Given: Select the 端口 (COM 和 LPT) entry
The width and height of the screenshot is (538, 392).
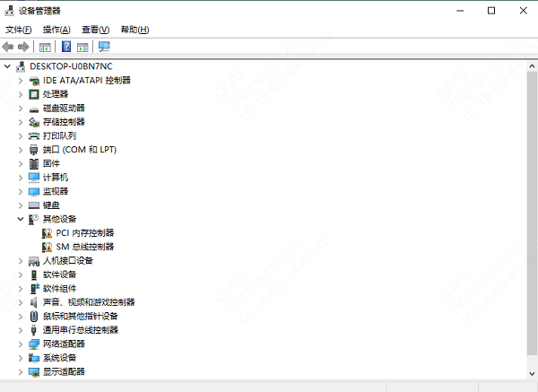Looking at the screenshot, I should (80, 150).
